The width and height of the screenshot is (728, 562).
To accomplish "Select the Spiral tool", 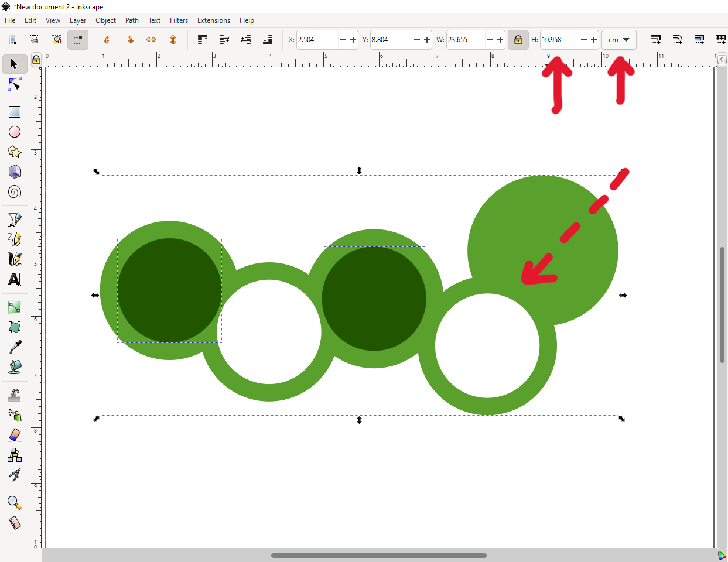I will click(15, 192).
